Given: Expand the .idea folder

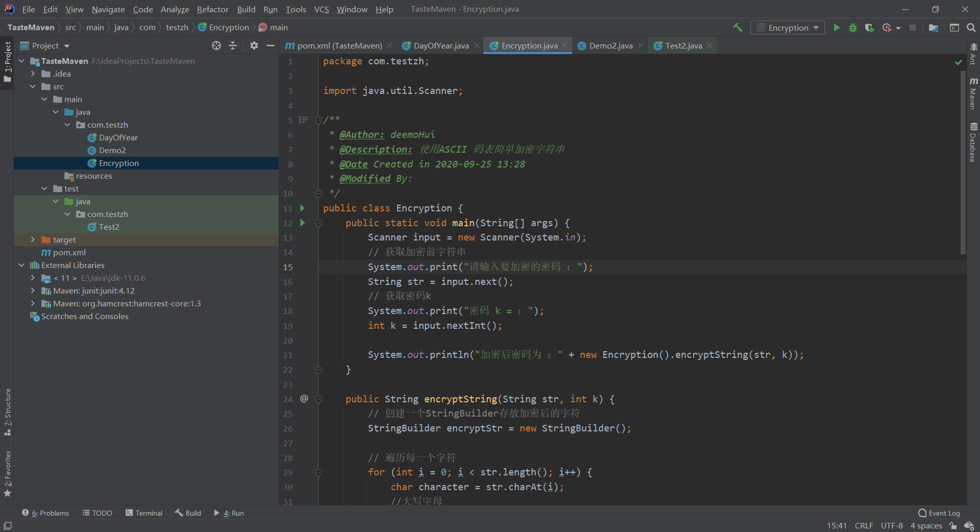Looking at the screenshot, I should 33,74.
